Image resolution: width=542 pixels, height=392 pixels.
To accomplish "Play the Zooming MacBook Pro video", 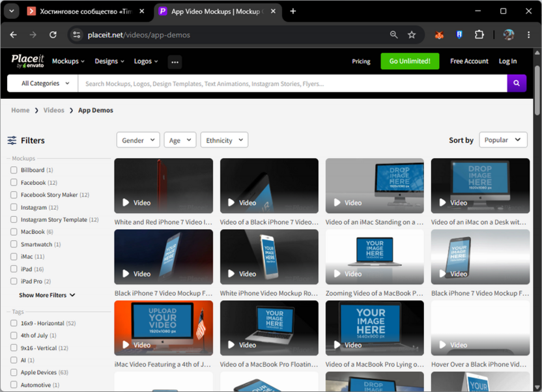I will (x=375, y=257).
